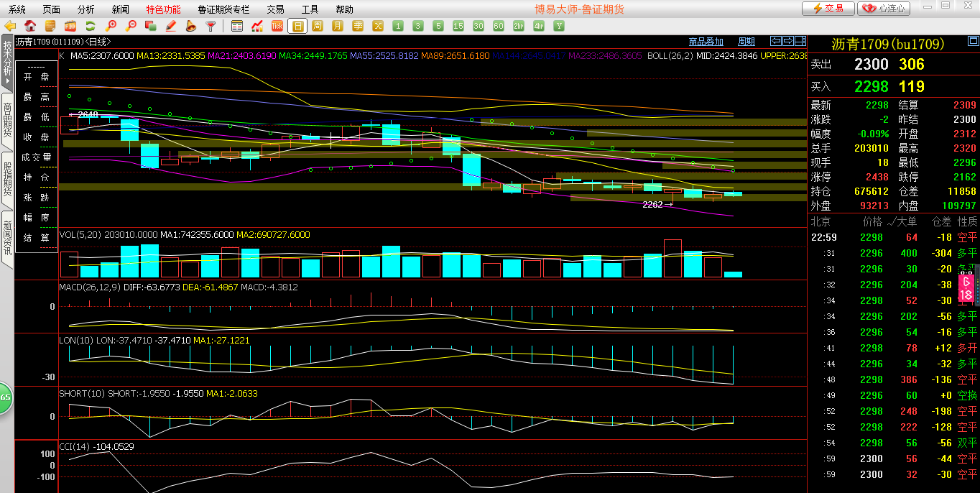Click the chart right arrow icon
The height and width of the screenshot is (493, 980).
click(x=788, y=41)
